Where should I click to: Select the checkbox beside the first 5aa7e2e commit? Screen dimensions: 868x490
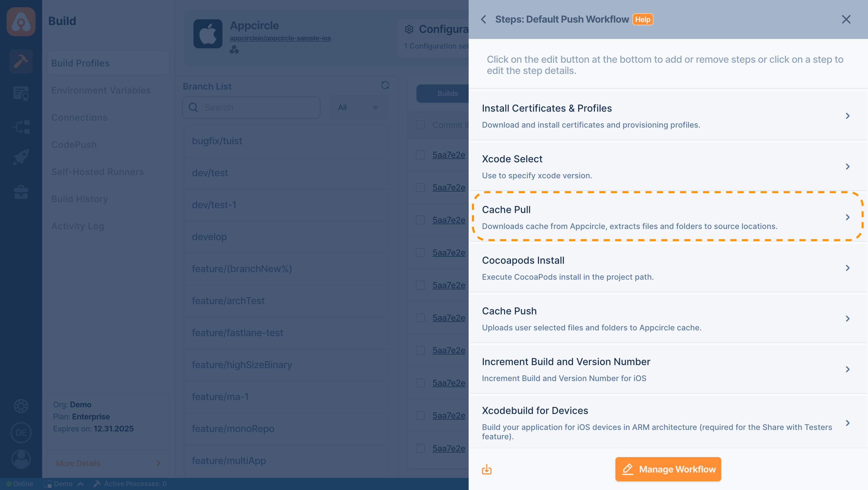(420, 155)
